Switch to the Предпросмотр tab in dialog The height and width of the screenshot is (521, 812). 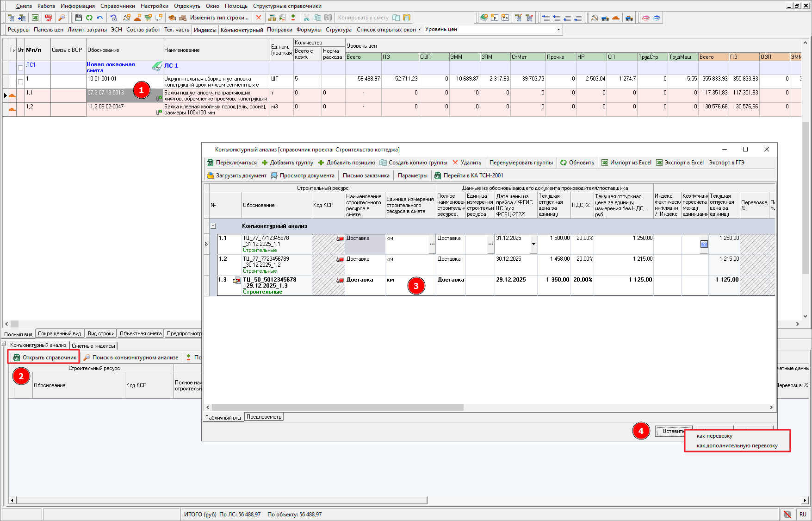(x=264, y=417)
